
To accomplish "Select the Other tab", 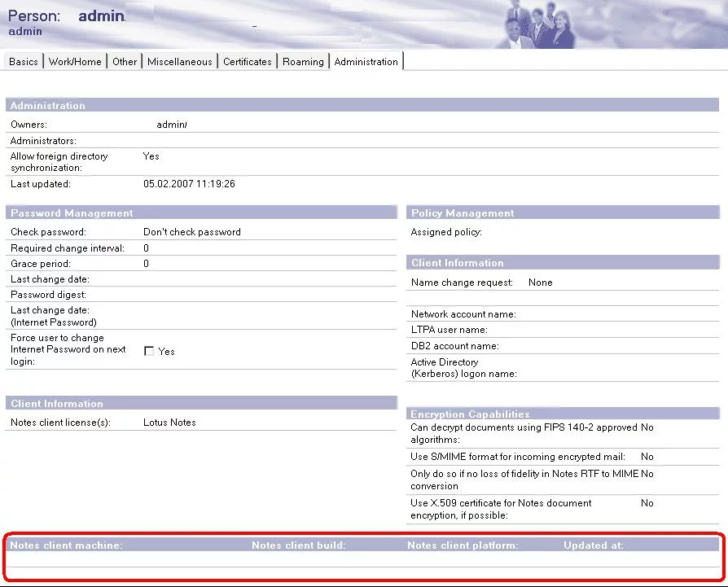I will tap(125, 62).
